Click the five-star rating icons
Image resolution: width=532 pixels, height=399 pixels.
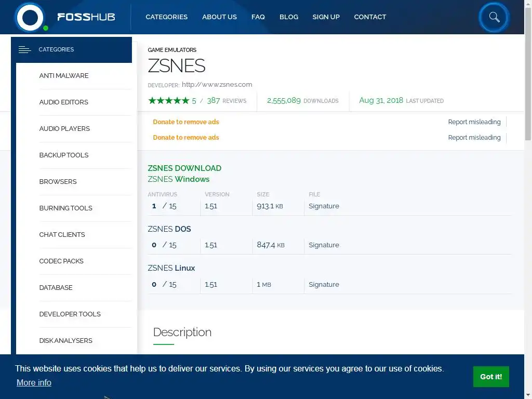pos(169,100)
